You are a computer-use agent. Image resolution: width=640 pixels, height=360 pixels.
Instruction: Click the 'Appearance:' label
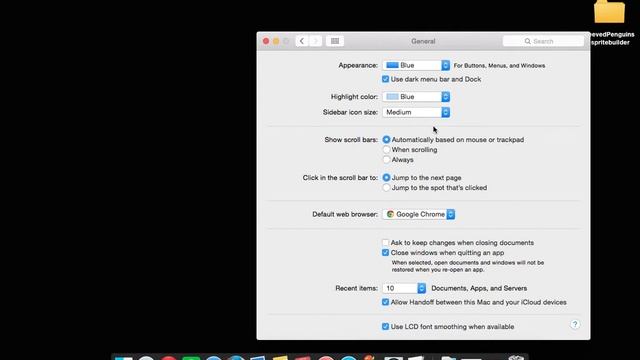358,65
